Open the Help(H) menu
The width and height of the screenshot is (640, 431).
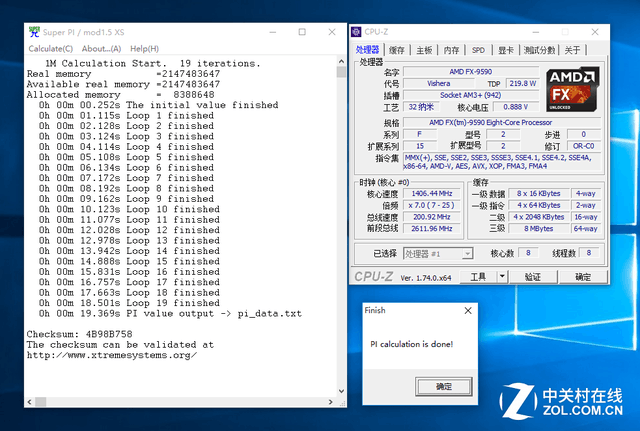click(x=145, y=49)
